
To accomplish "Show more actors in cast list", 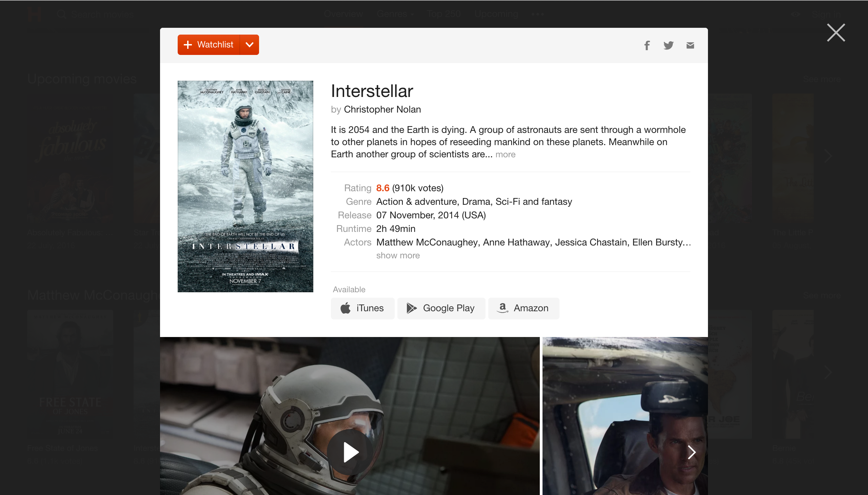I will [398, 255].
